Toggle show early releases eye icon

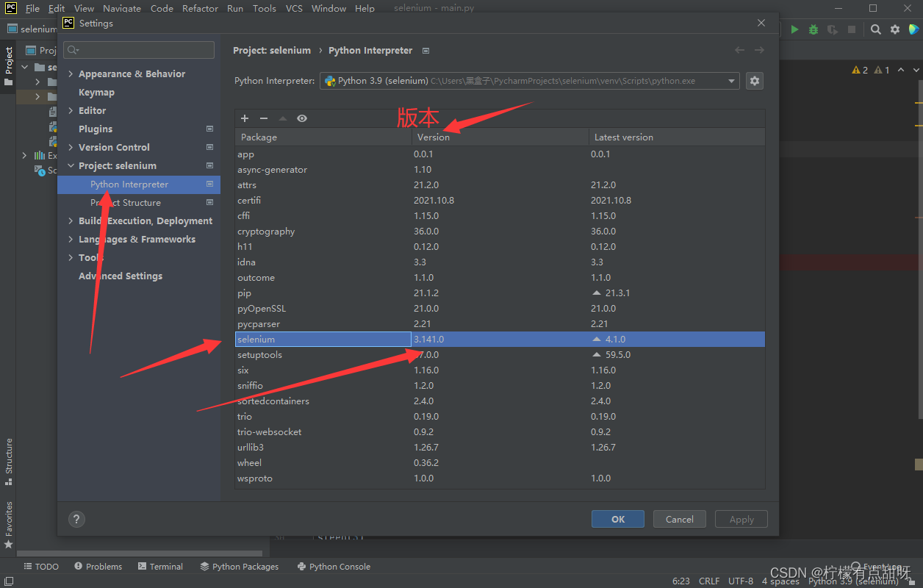(302, 118)
